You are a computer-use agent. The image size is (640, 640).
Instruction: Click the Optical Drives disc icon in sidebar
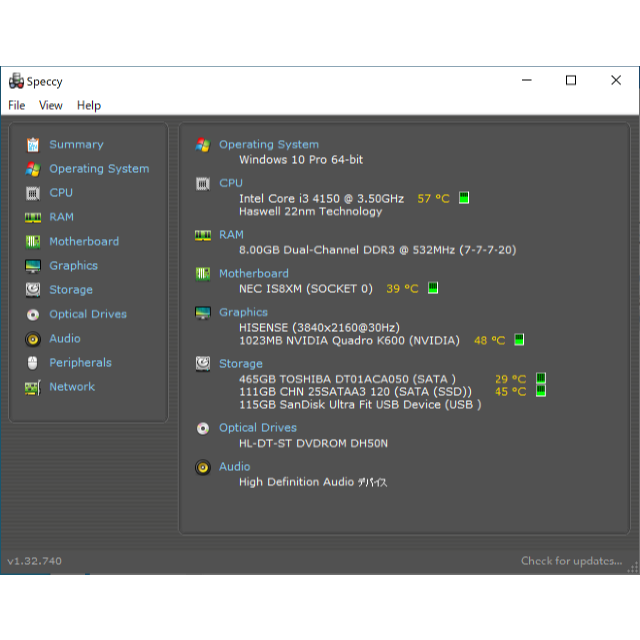[33, 315]
